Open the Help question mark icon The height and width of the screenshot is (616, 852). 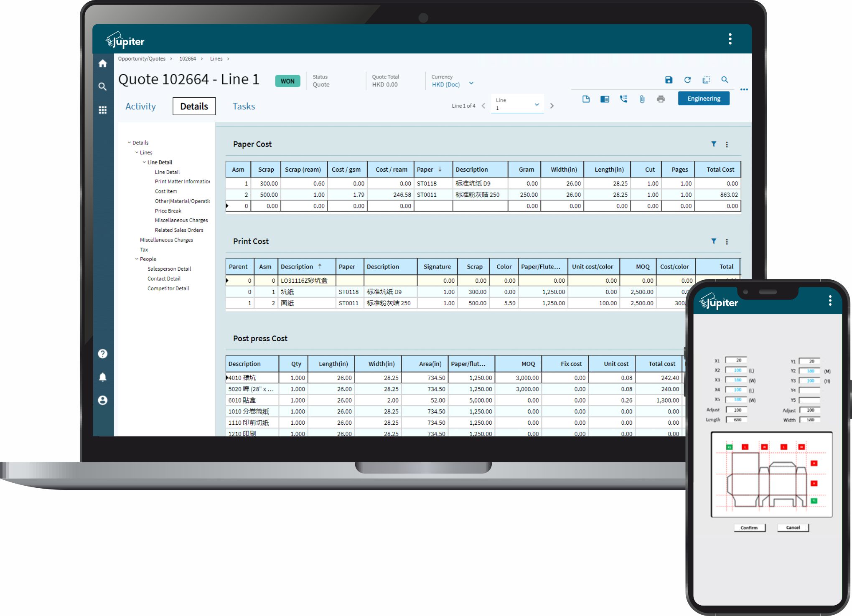[102, 353]
